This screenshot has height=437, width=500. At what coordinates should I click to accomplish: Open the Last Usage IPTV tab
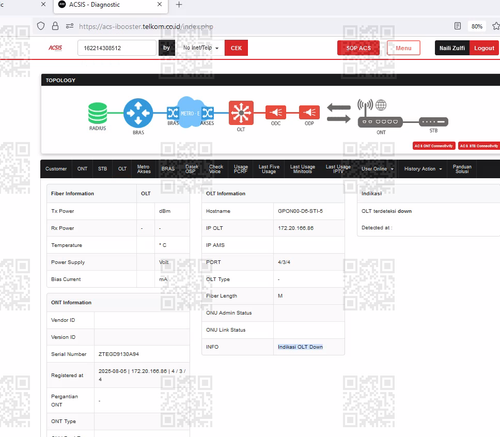pos(338,169)
